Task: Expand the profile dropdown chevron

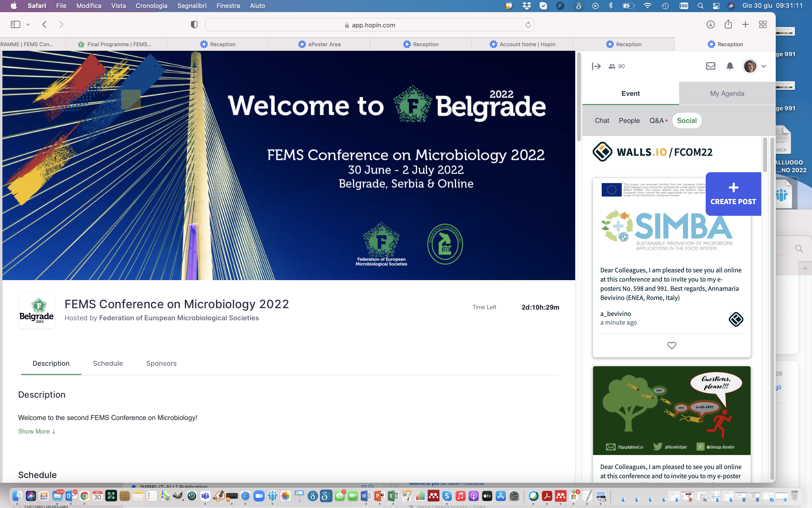Action: [764, 66]
